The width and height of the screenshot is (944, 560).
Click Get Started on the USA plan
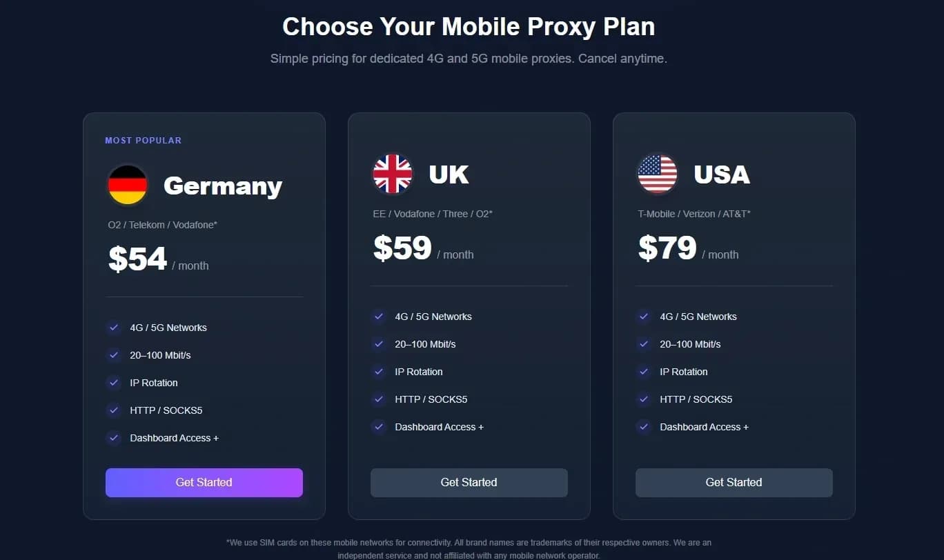(734, 483)
